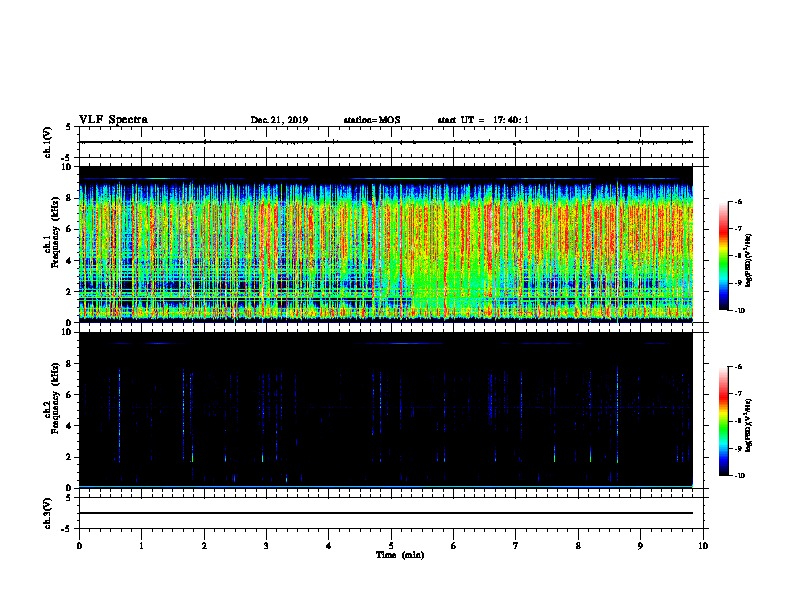The width and height of the screenshot is (792, 612).
Task: Click time-axis tick label "3"
Action: [266, 546]
